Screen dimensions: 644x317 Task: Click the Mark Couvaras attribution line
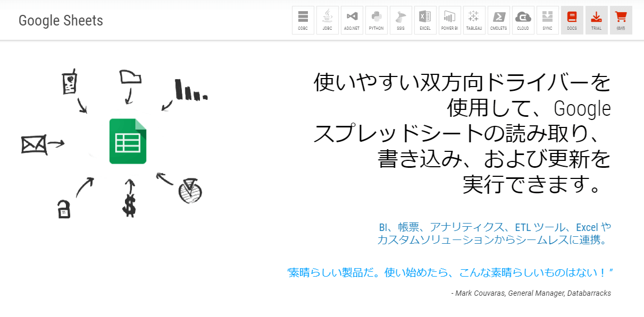click(x=531, y=293)
